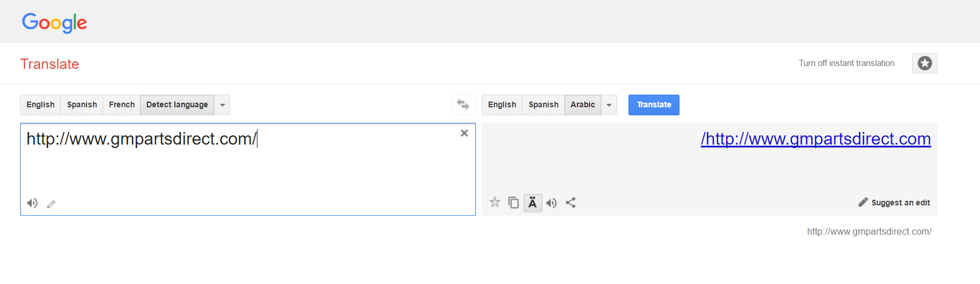Viewport: 980px width, 284px height.
Task: Listen to source text speaker icon
Action: tap(33, 203)
